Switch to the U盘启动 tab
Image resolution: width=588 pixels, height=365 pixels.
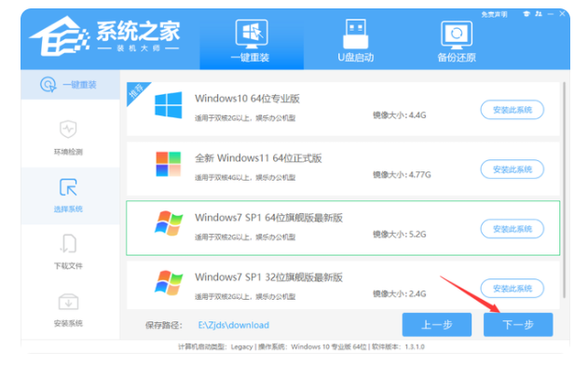355,41
